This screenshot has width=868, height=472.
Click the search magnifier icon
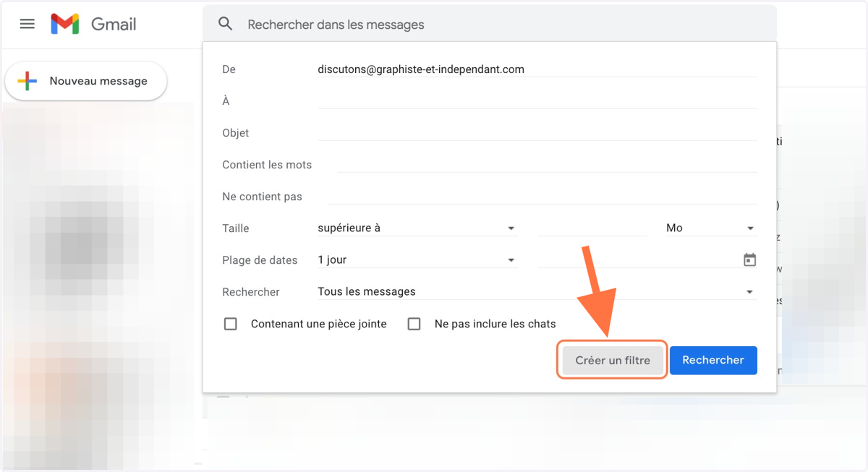pyautogui.click(x=226, y=24)
